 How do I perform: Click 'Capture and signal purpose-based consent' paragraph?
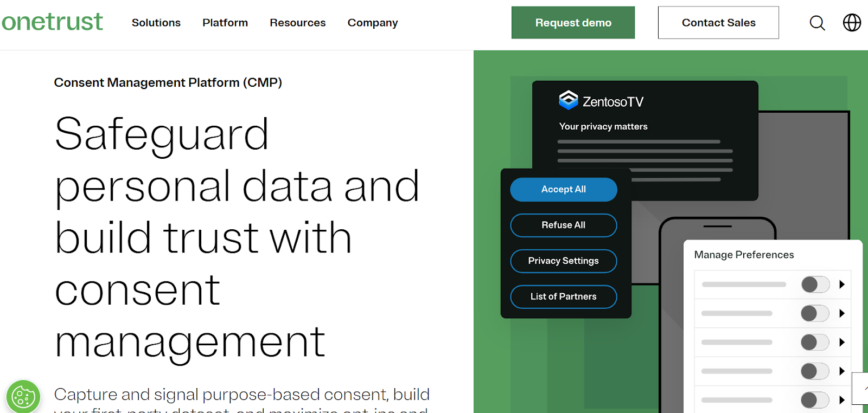[x=242, y=399]
